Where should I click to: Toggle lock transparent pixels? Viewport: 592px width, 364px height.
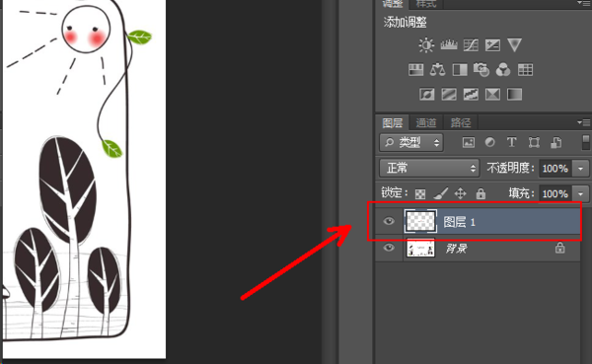click(420, 194)
